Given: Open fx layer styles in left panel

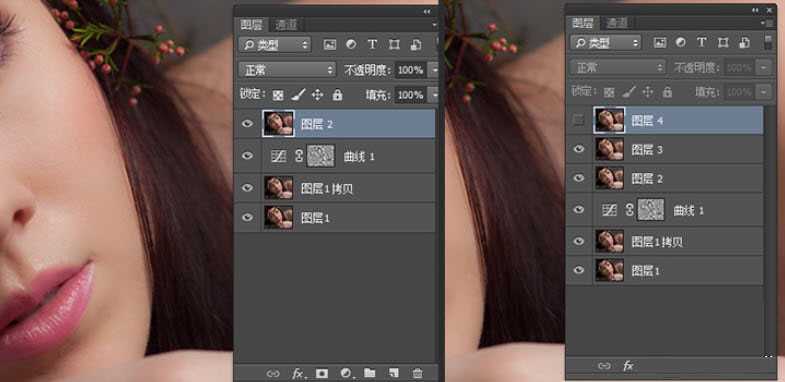Looking at the screenshot, I should (299, 373).
